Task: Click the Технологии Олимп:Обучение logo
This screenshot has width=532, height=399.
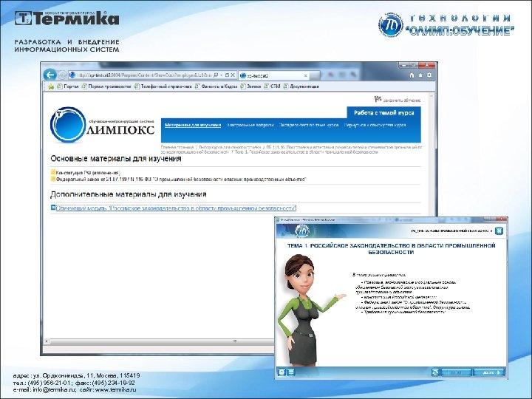Action: click(x=446, y=25)
